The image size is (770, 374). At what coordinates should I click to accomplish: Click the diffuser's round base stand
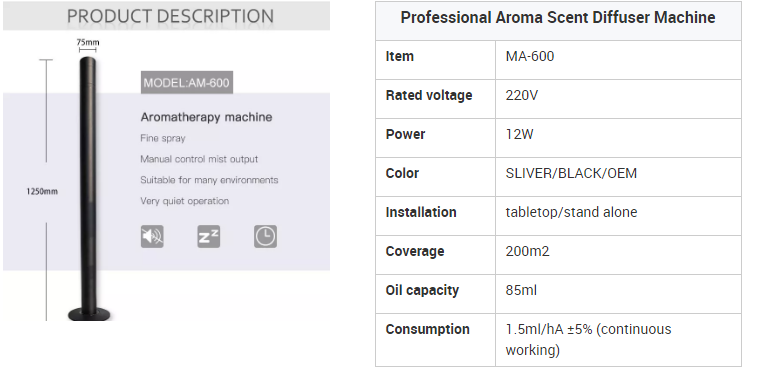[x=89, y=314]
